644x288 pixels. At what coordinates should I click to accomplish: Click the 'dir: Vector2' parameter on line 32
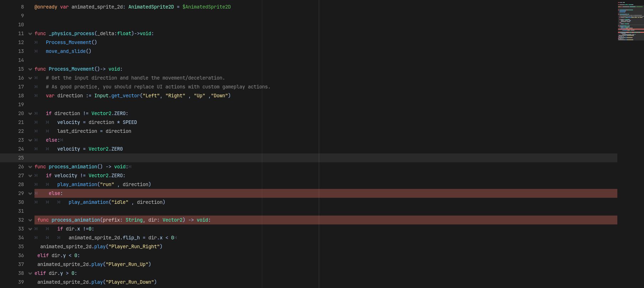pos(165,220)
